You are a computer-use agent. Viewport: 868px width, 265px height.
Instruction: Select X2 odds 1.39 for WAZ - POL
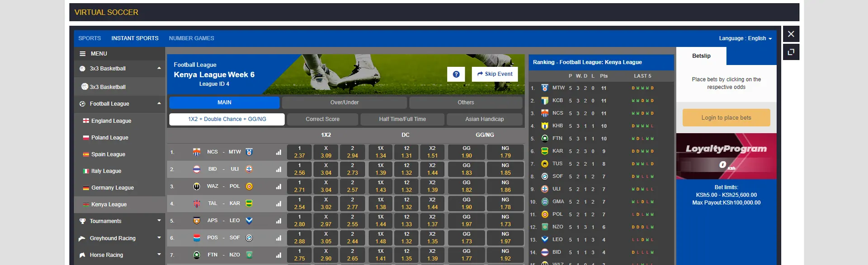click(432, 186)
